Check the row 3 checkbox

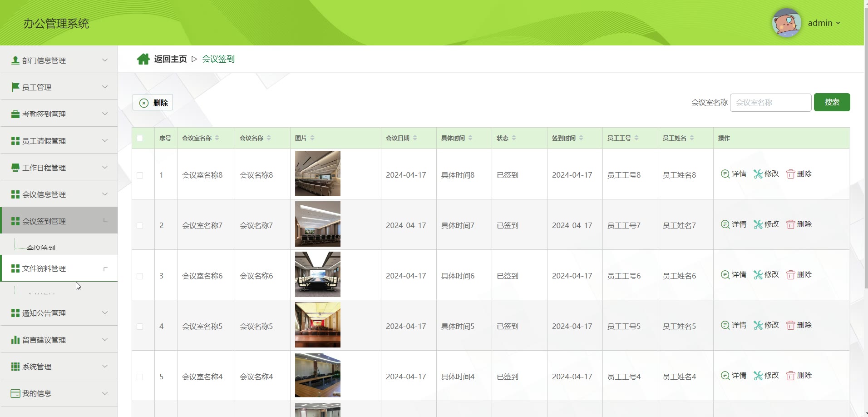pos(140,276)
